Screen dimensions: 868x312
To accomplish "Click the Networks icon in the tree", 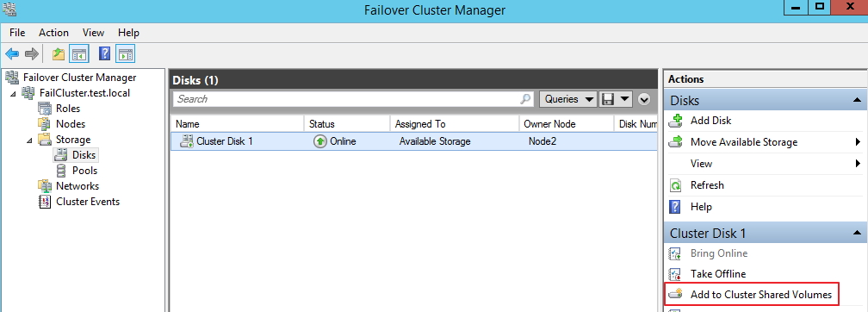I will pos(45,186).
